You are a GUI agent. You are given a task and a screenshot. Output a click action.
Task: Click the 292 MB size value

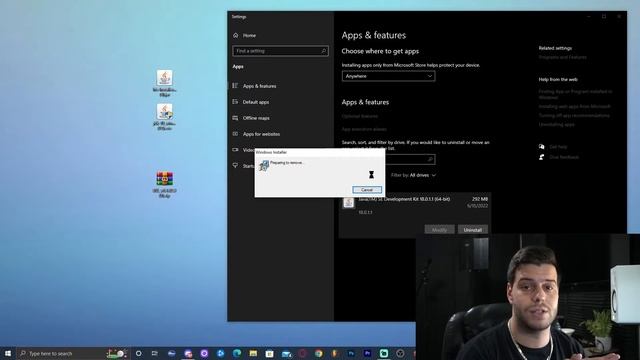(480, 199)
